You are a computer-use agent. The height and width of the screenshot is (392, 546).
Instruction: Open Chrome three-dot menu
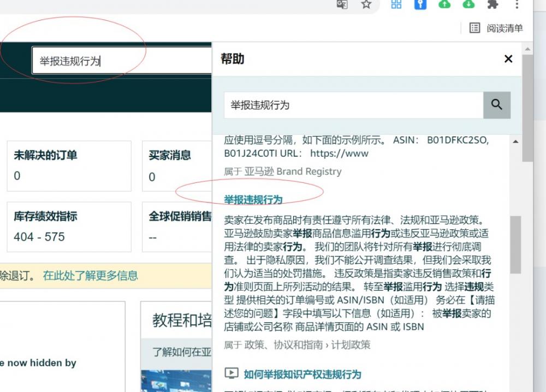point(517,4)
